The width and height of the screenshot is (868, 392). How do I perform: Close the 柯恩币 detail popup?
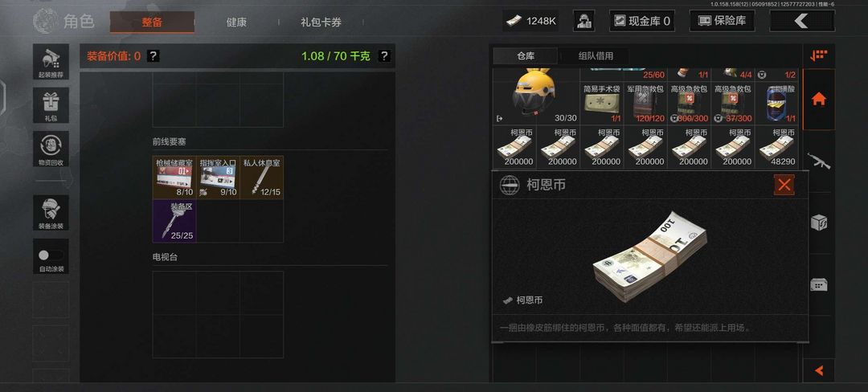click(784, 185)
